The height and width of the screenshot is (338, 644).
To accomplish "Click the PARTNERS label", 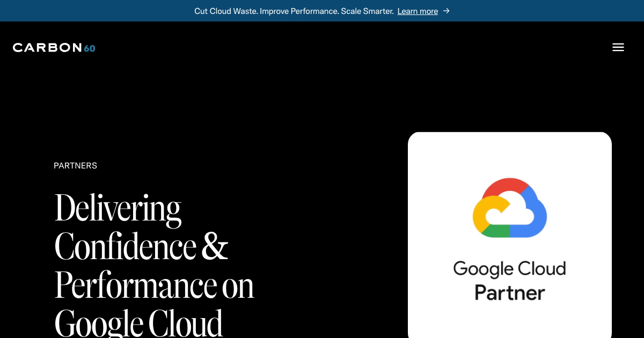I will pyautogui.click(x=75, y=166).
